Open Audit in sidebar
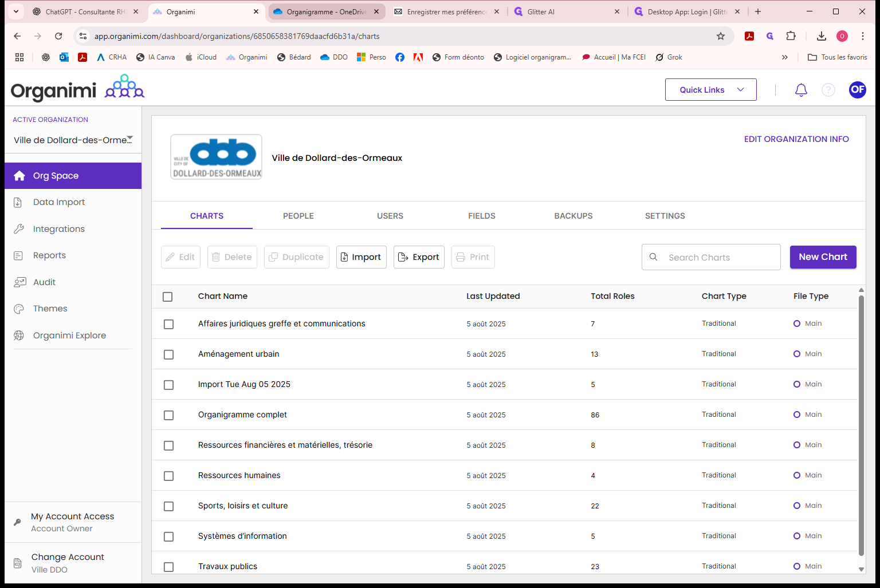The width and height of the screenshot is (880, 588). (73, 282)
